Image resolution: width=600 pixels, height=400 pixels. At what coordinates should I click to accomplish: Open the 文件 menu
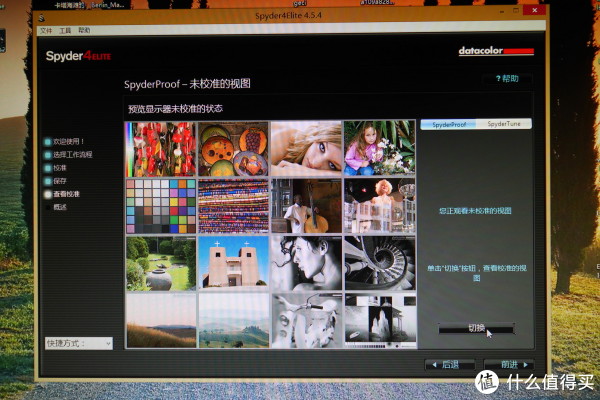(46, 31)
